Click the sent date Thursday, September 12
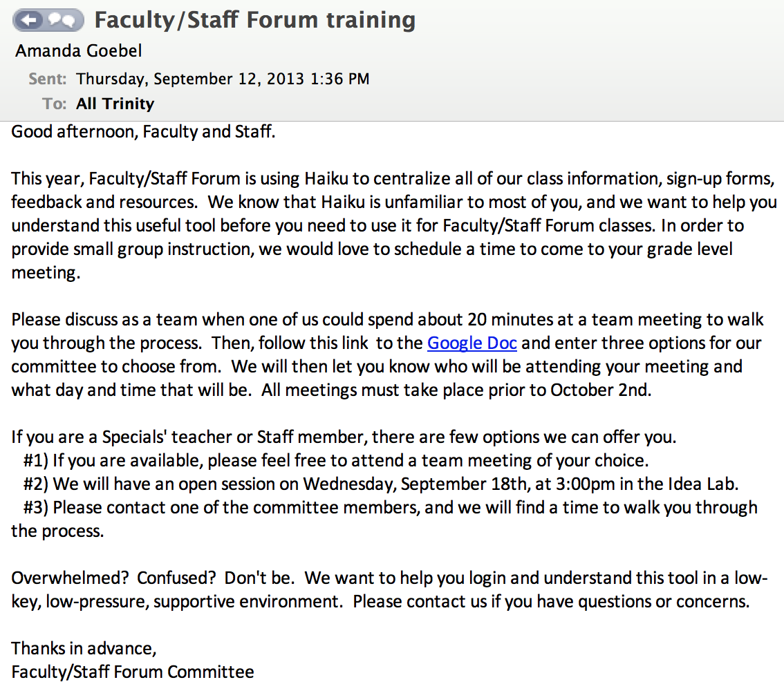The image size is (784, 691). (x=223, y=79)
